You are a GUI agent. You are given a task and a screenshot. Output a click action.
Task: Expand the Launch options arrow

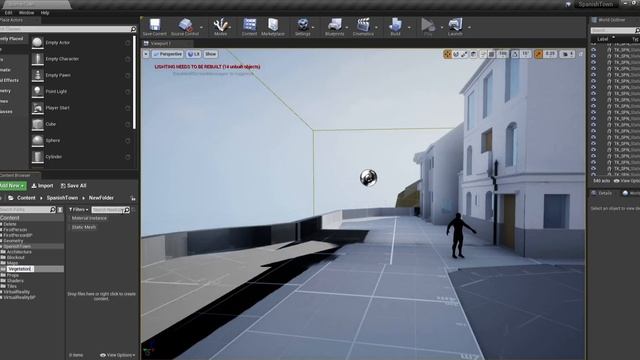click(469, 27)
